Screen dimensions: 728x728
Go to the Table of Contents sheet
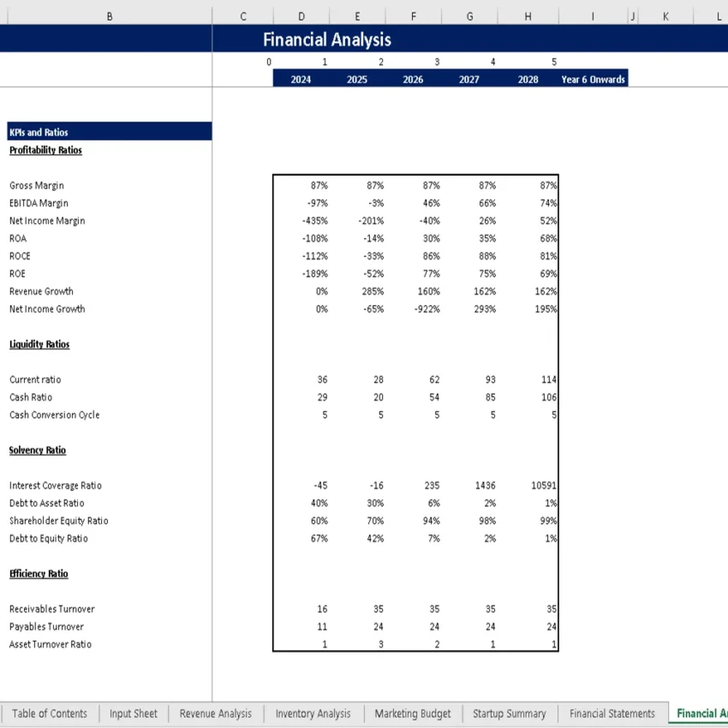50,713
